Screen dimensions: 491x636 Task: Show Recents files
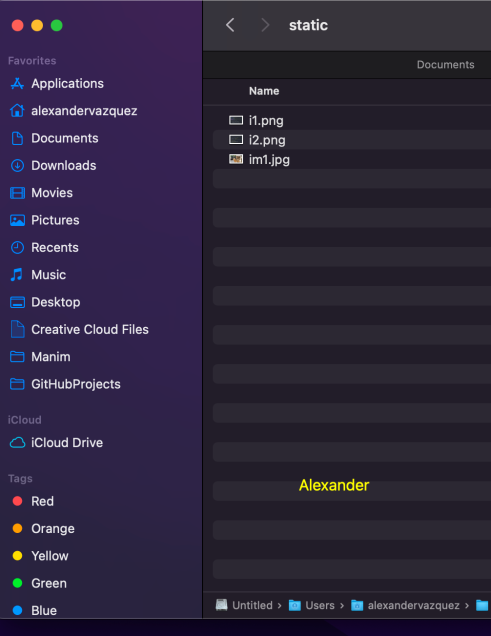click(x=44, y=247)
